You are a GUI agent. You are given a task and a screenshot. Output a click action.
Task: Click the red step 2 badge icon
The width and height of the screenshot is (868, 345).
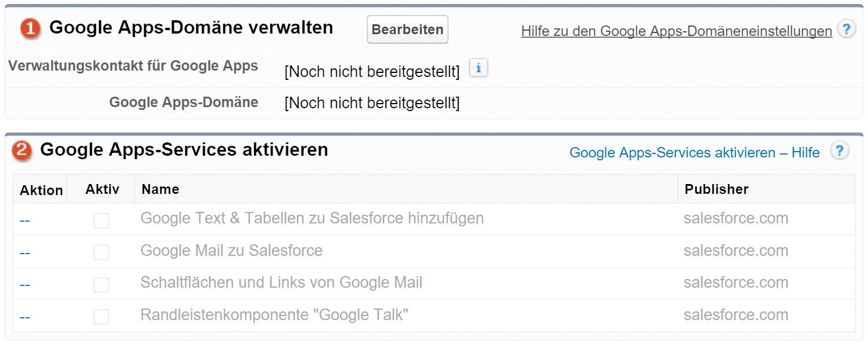click(x=23, y=151)
